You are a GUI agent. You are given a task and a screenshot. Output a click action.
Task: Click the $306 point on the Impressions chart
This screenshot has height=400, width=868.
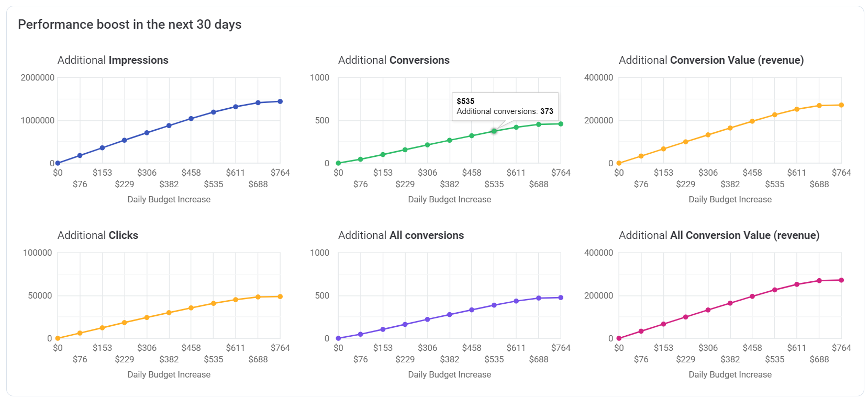pos(147,133)
